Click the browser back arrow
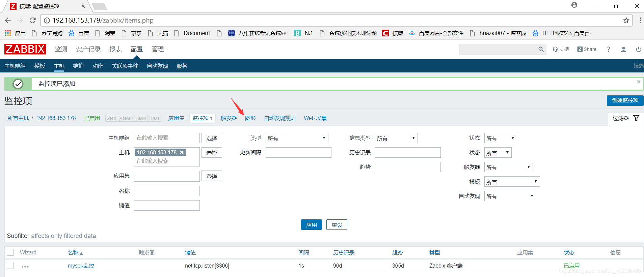This screenshot has height=277, width=644. 8,20
